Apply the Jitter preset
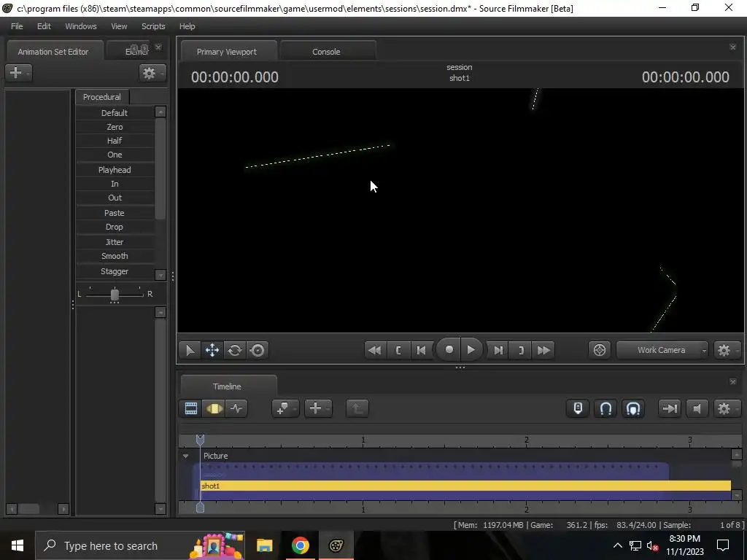747x560 pixels. (115, 242)
